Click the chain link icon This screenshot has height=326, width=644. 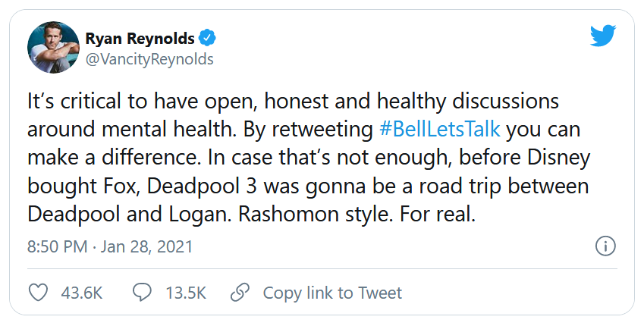click(x=240, y=293)
